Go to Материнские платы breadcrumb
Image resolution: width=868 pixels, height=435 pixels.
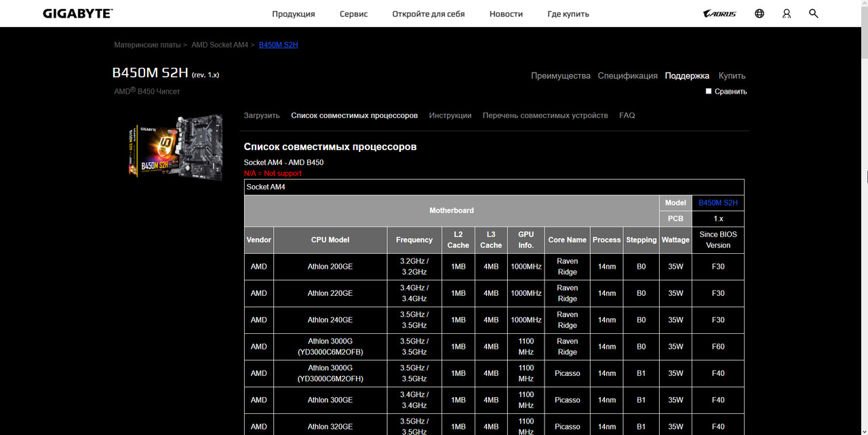(147, 45)
